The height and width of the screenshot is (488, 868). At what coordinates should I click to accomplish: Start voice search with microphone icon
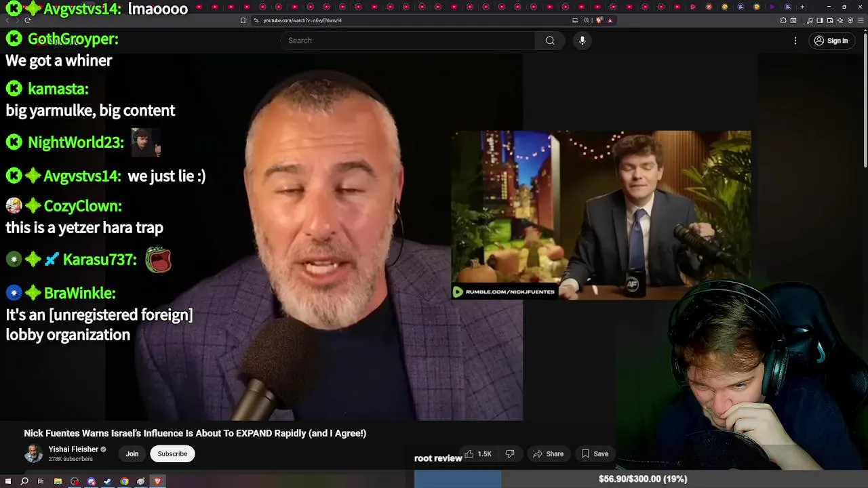(582, 41)
